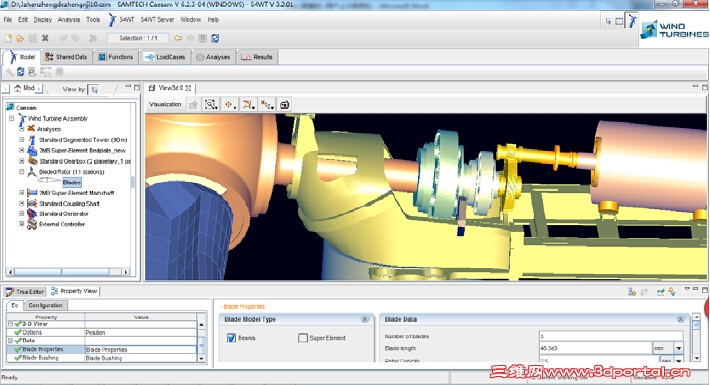The image size is (710, 385).
Task: Switch to the Results tab
Action: [257, 57]
